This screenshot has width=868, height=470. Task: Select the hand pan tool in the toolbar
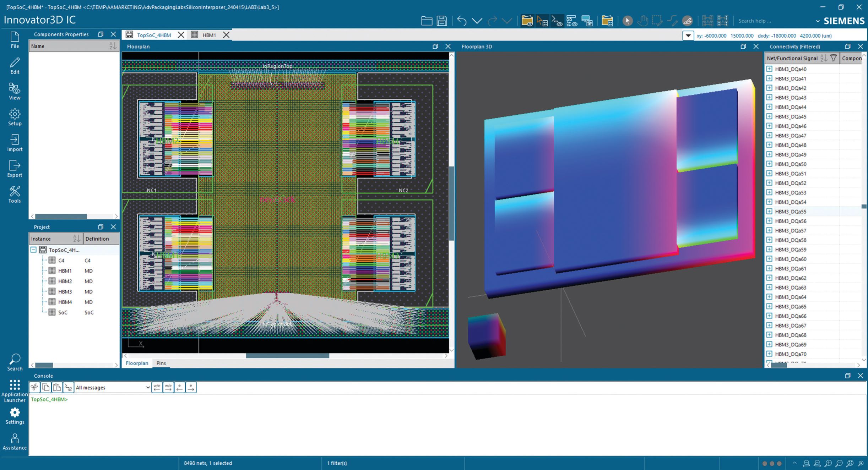pos(643,21)
